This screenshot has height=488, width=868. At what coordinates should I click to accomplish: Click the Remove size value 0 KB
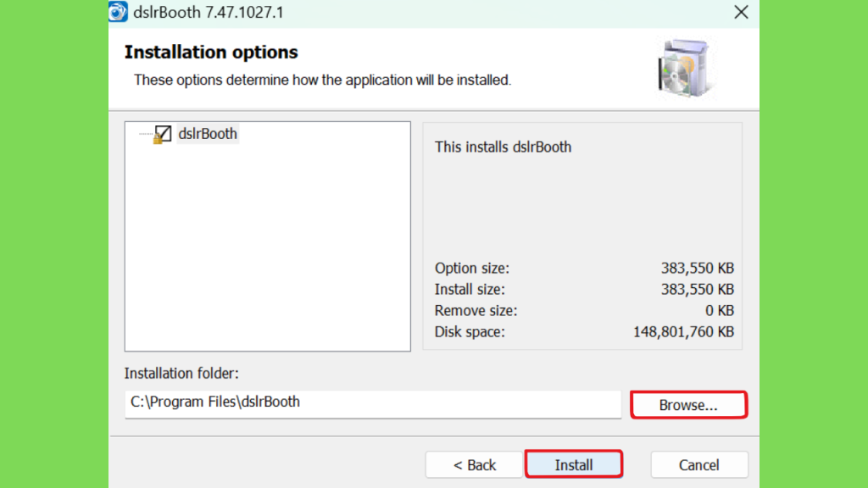pyautogui.click(x=719, y=311)
